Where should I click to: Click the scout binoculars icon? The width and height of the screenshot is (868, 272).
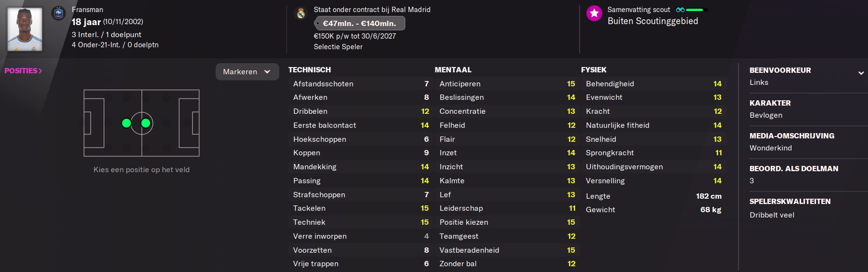[680, 10]
